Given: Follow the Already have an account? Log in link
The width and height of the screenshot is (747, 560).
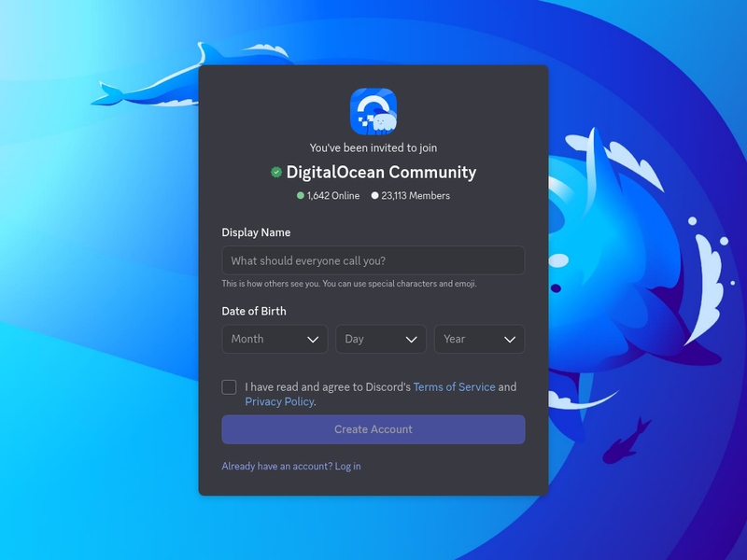Looking at the screenshot, I should coord(291,466).
